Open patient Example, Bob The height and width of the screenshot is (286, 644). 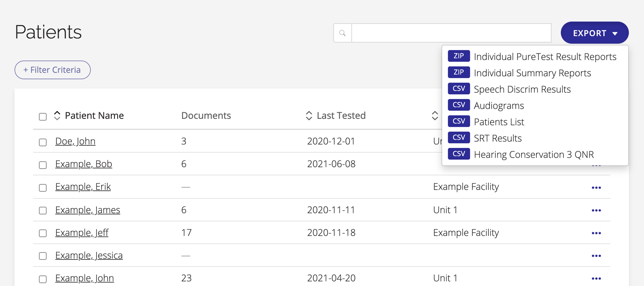84,164
